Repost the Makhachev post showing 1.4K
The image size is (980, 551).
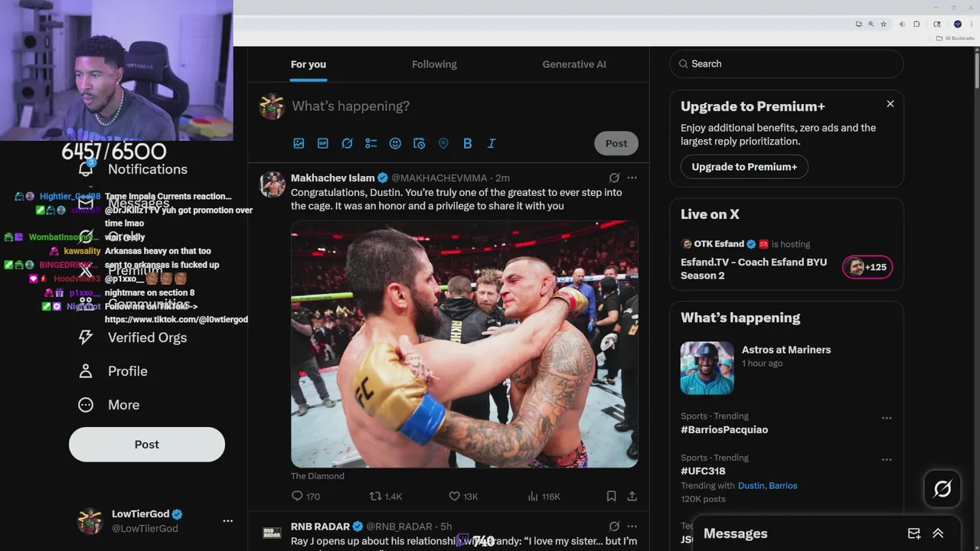click(x=385, y=497)
